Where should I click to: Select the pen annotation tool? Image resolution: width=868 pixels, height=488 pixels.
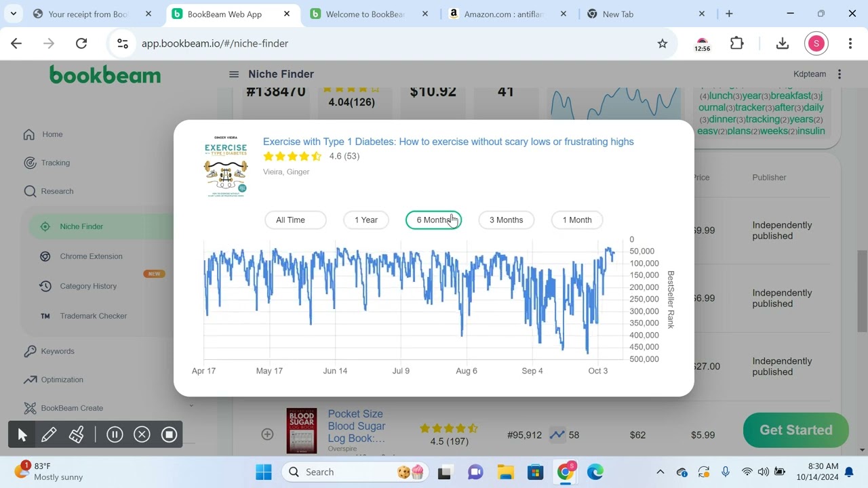click(49, 434)
